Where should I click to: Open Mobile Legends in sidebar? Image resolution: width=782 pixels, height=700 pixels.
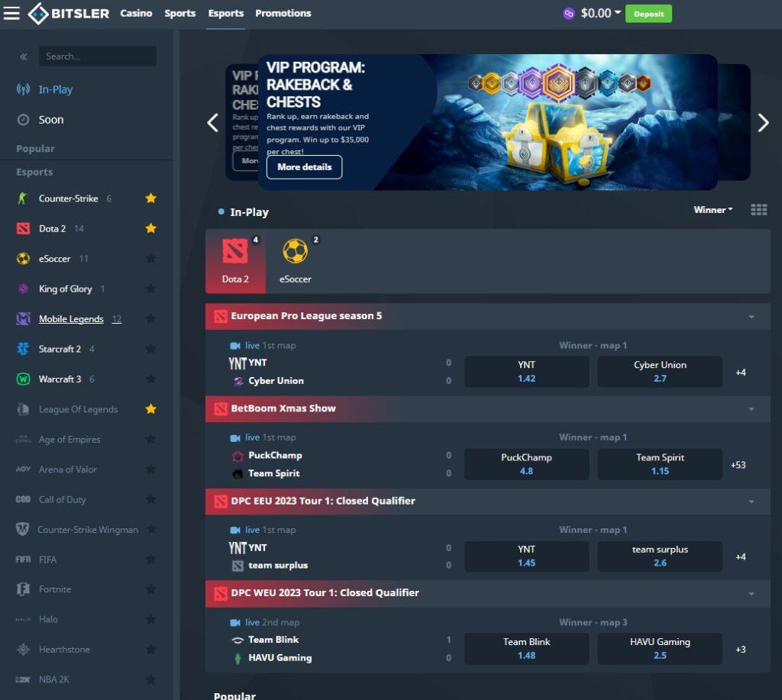click(71, 319)
